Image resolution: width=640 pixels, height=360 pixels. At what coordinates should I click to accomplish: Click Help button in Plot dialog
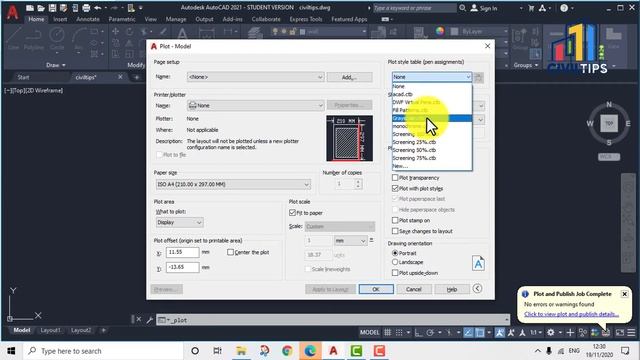click(452, 289)
